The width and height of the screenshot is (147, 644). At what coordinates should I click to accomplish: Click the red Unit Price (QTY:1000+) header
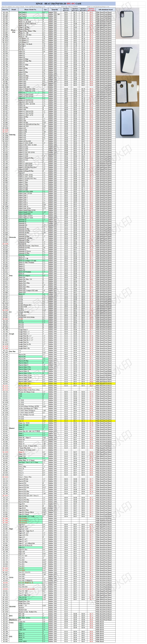click(x=91, y=10)
